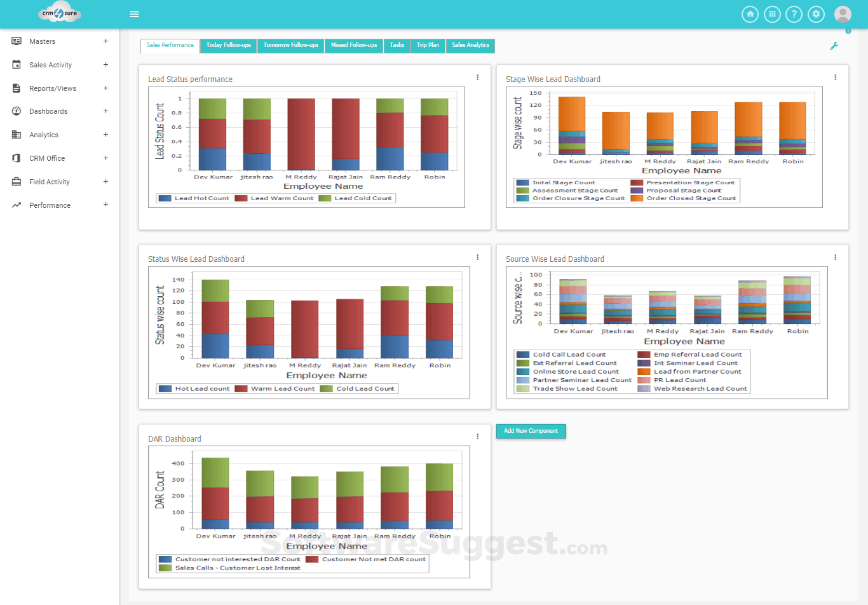Image resolution: width=868 pixels, height=605 pixels.
Task: Open the apps grid icon in the header
Action: (773, 13)
